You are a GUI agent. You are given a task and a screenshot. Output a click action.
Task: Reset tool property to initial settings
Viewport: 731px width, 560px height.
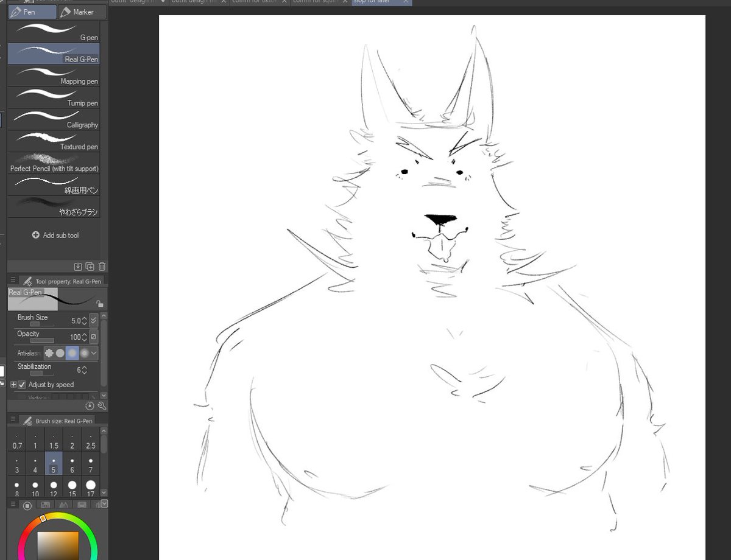(x=90, y=405)
